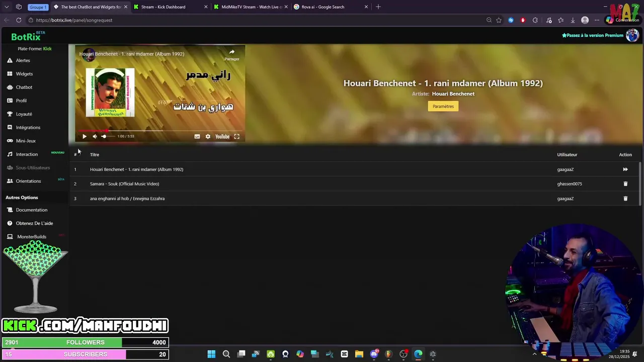This screenshot has height=362, width=644.
Task: Select ana enghanni al hob title
Action: click(127, 199)
